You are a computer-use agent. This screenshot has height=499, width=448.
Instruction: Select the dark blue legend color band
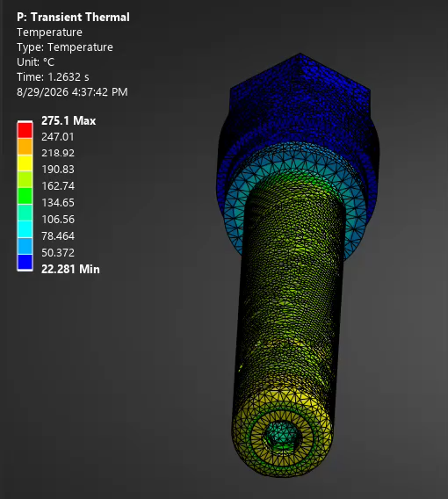(25, 262)
